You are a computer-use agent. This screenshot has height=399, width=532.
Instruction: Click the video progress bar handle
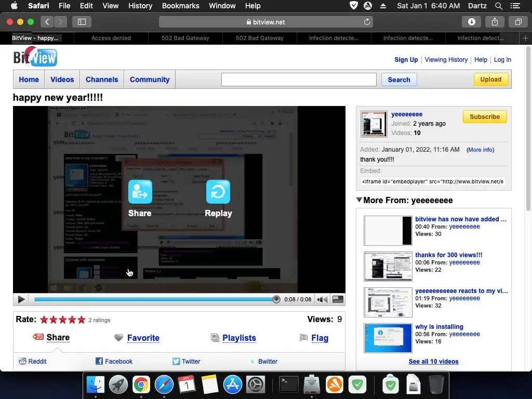pos(276,299)
